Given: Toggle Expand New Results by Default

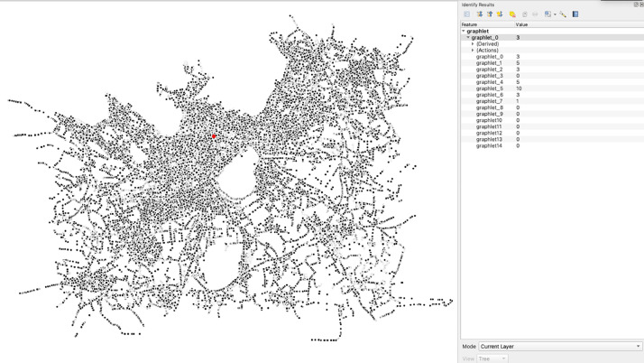Looking at the screenshot, I should click(500, 14).
